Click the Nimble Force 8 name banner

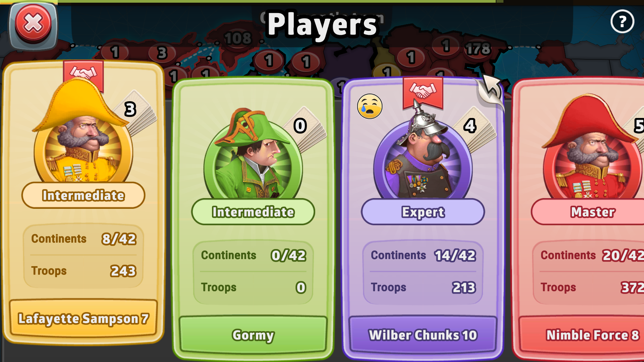coord(592,335)
